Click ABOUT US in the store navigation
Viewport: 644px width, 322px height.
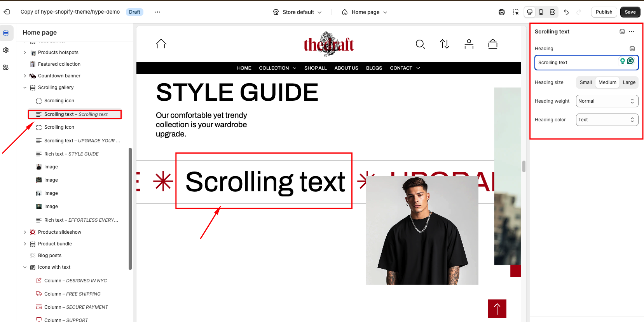(x=346, y=68)
